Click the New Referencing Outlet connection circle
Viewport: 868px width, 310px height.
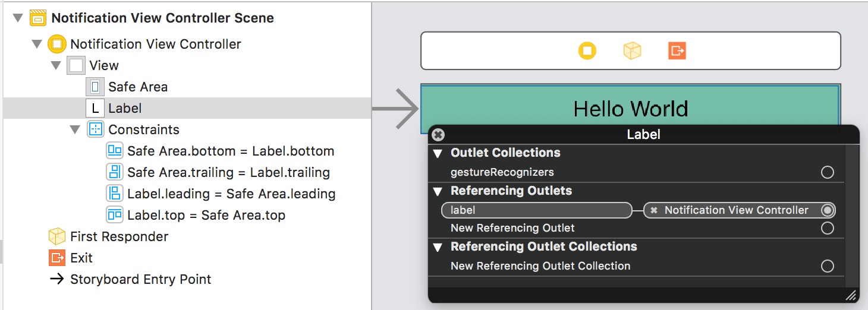pos(827,228)
